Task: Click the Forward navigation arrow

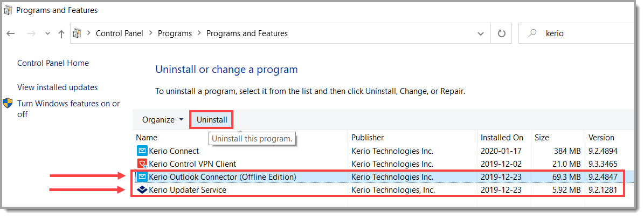Action: click(31, 34)
